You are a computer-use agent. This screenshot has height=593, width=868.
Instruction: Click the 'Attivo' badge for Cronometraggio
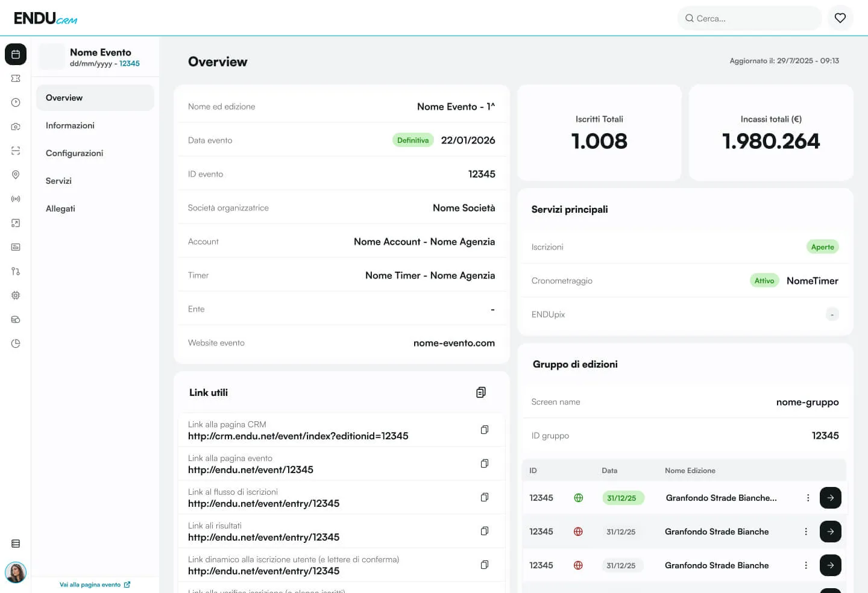(x=764, y=281)
